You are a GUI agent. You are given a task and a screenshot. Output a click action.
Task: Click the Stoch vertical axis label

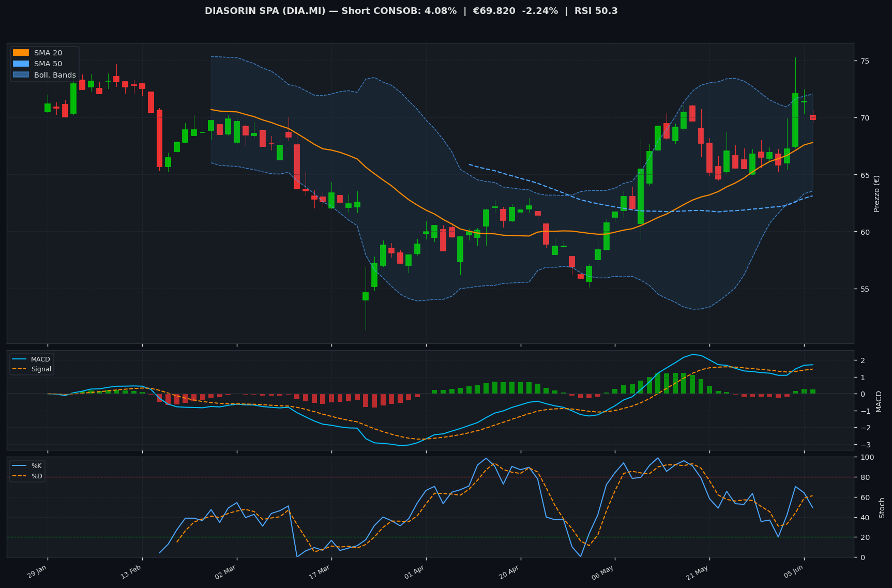[x=882, y=507]
